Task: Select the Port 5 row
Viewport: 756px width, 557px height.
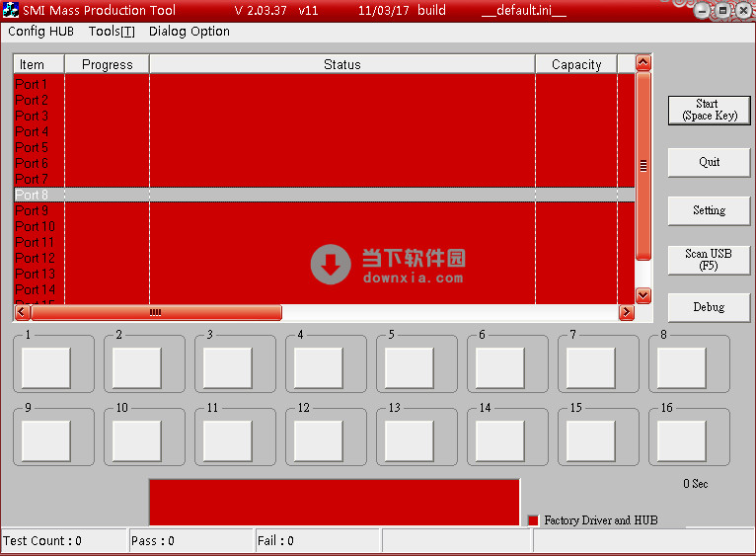Action: tap(324, 147)
